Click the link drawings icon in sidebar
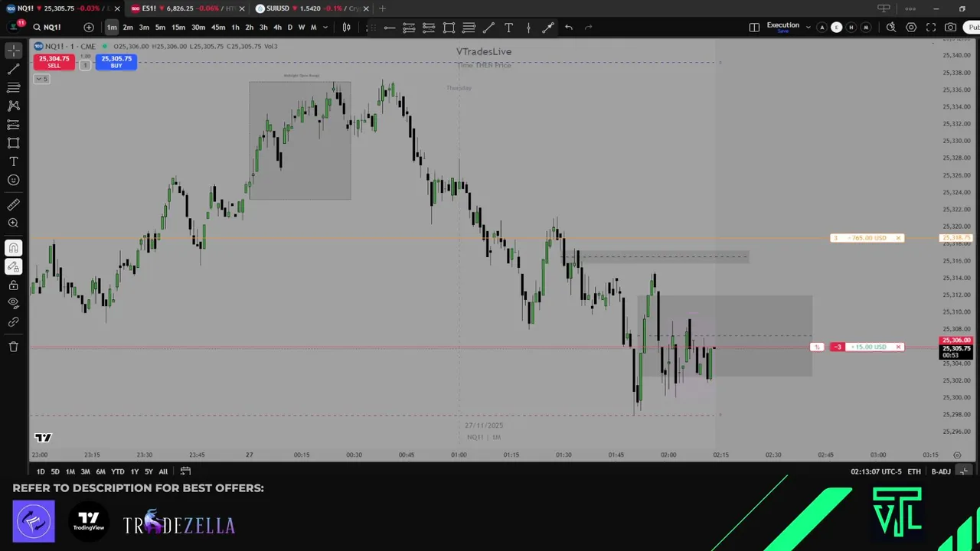This screenshot has width=980, height=551. (x=13, y=321)
